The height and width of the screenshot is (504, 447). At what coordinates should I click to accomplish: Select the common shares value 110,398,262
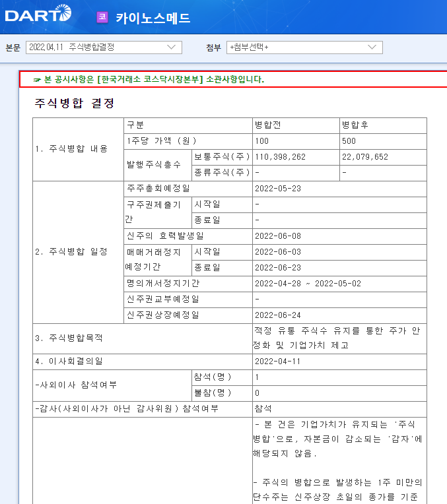coord(281,157)
